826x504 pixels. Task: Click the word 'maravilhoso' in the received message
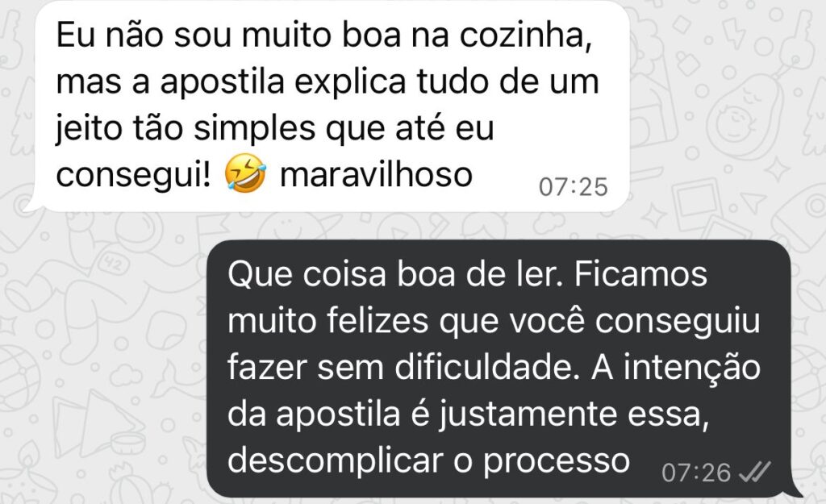point(376,174)
